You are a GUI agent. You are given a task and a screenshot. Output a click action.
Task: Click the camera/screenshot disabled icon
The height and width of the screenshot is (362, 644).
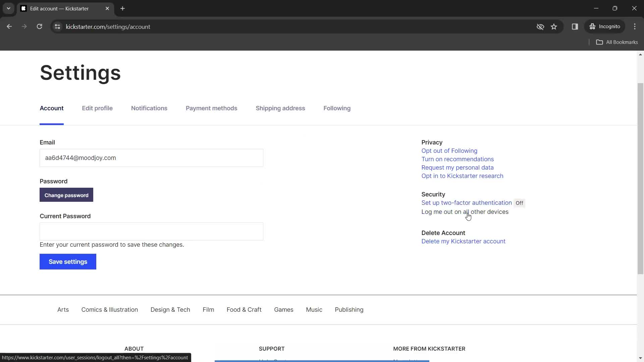coord(540,26)
